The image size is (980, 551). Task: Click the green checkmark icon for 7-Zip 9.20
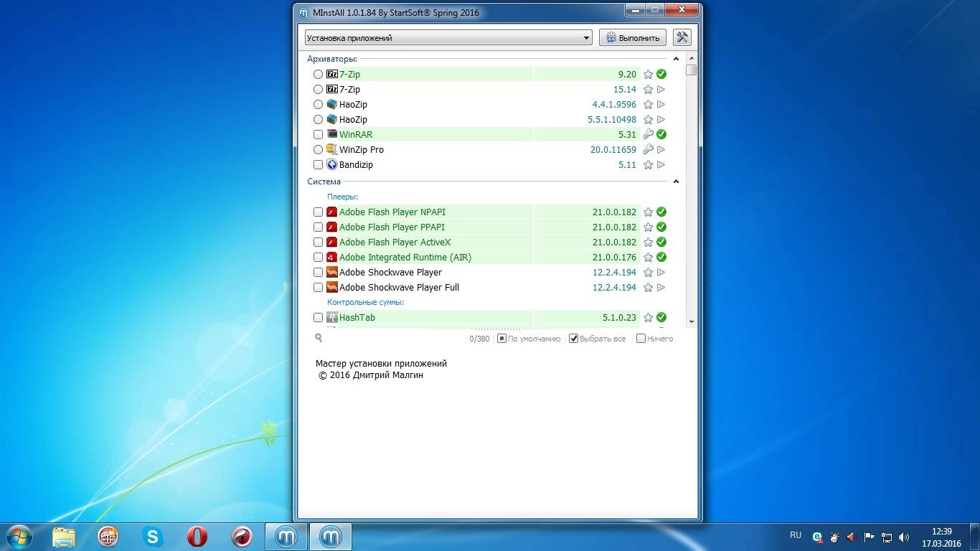(x=661, y=74)
